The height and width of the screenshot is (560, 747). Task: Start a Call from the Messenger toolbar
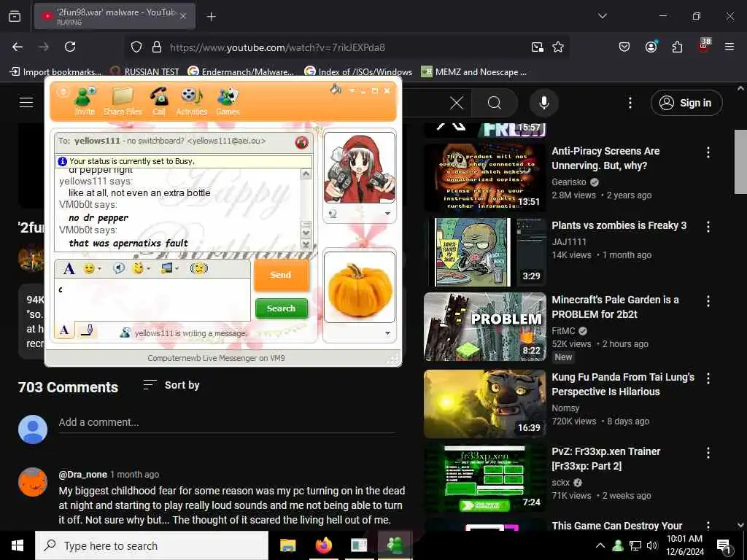pyautogui.click(x=158, y=101)
